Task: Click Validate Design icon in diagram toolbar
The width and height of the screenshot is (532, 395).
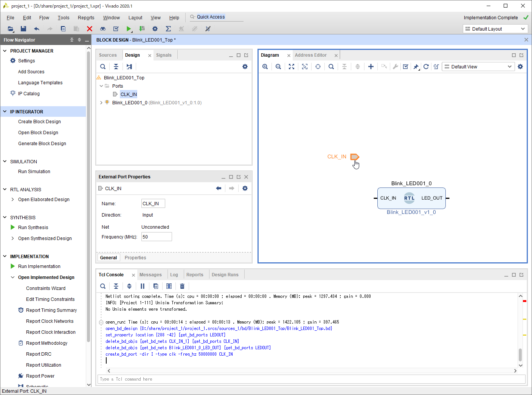Action: pos(406,67)
